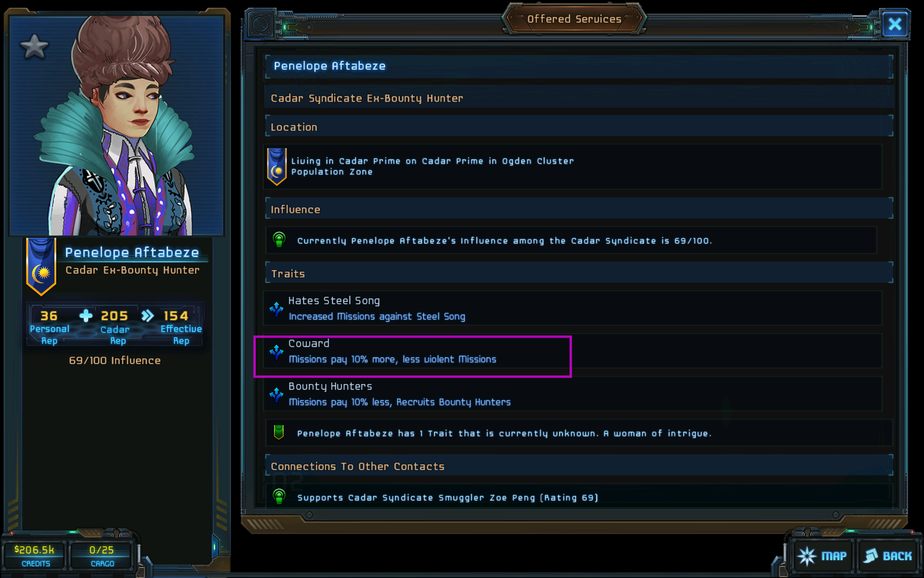The height and width of the screenshot is (578, 924).
Task: Select the Bounty Hunters trait icon
Action: point(276,394)
